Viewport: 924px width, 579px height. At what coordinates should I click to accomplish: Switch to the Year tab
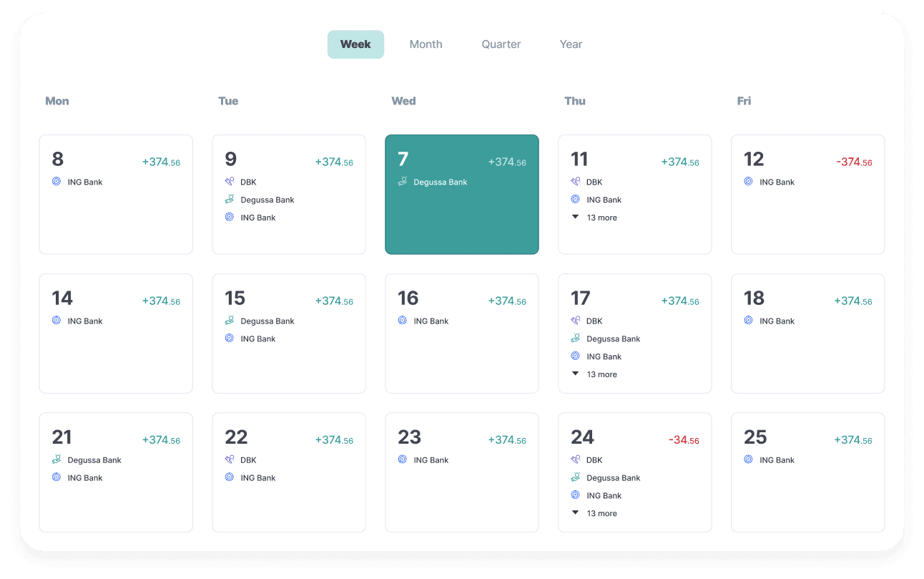571,44
